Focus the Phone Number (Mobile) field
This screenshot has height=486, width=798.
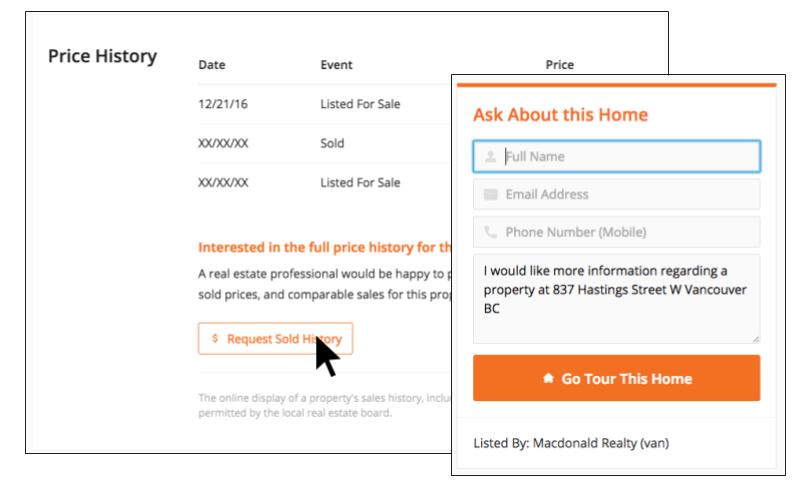pos(616,232)
